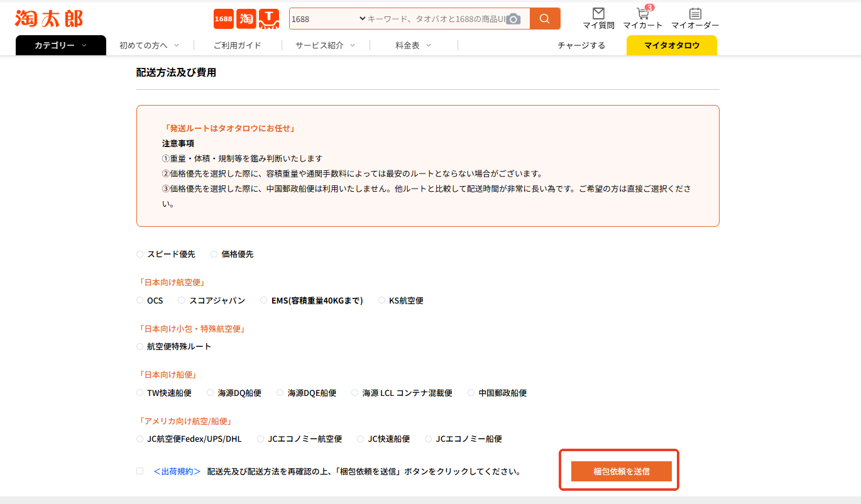Choose OCS air shipping
861x504 pixels.
(140, 300)
